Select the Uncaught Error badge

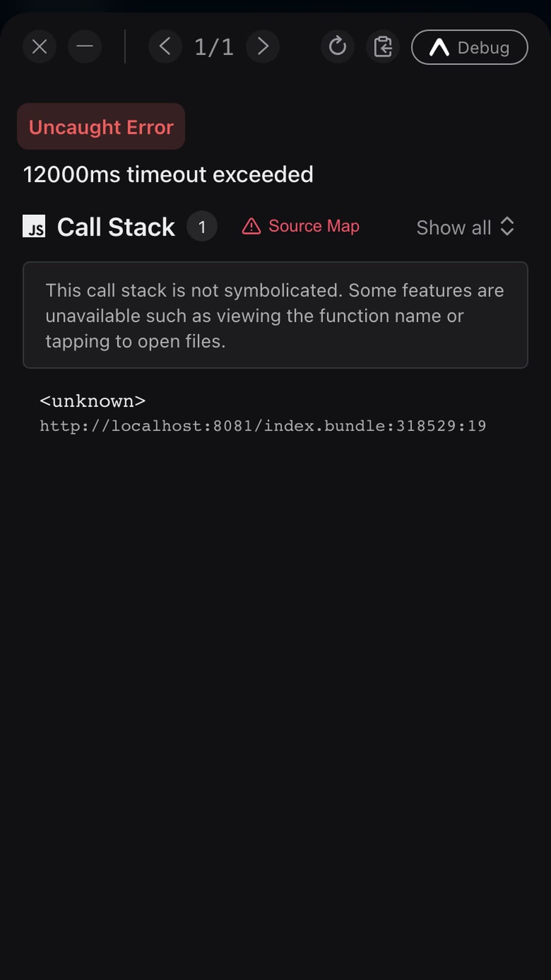(101, 127)
